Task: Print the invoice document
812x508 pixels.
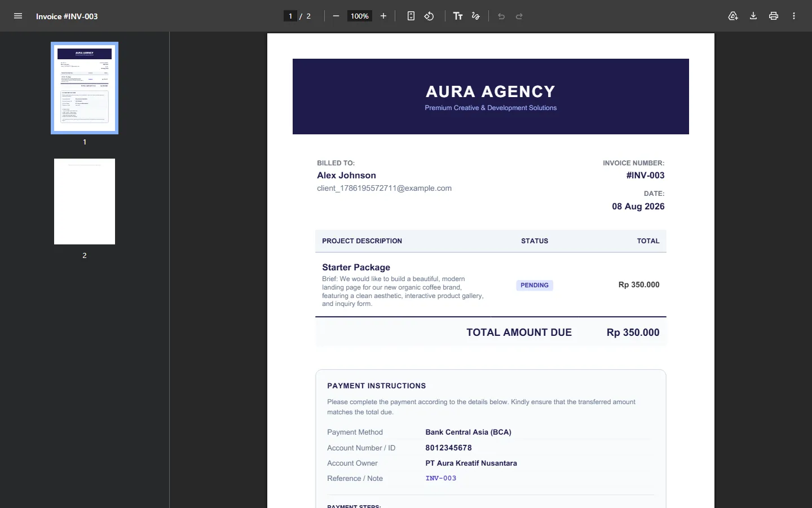Action: [x=774, y=16]
